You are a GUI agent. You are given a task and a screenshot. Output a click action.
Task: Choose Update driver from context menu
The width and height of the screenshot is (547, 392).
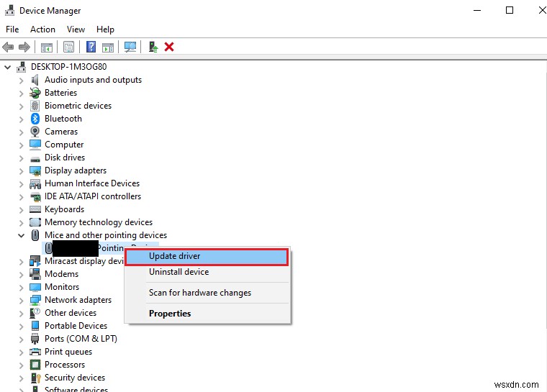click(x=207, y=256)
